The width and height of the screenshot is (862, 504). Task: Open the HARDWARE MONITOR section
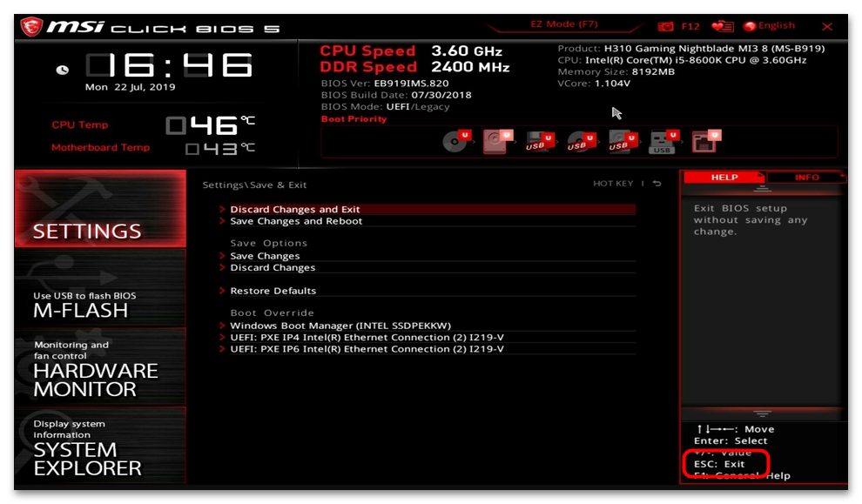tap(100, 368)
